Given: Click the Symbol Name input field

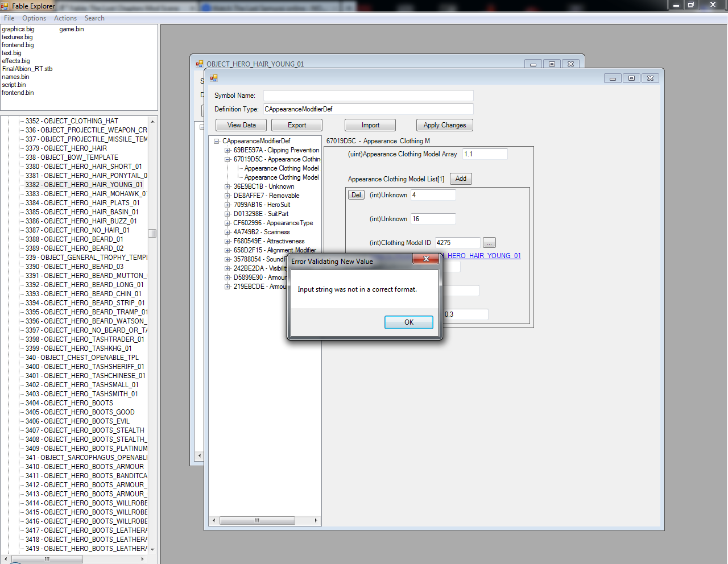Looking at the screenshot, I should [368, 96].
